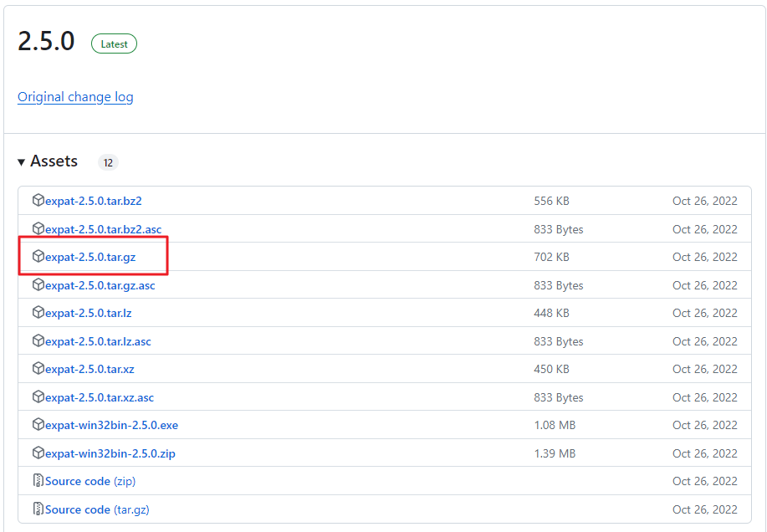Click package icon beside expat-win32bin-2.5.0.exe
This screenshot has height=532, width=767.
click(38, 424)
